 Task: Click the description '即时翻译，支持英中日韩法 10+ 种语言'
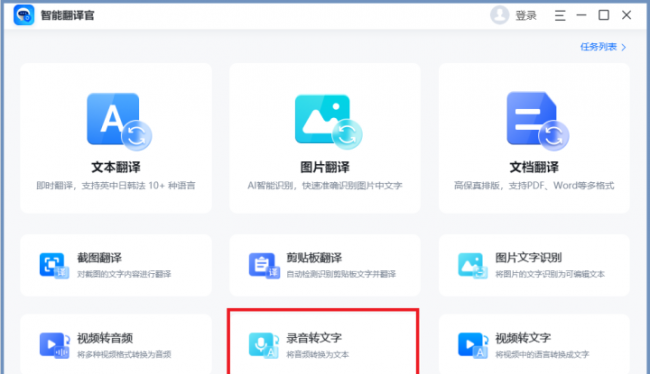(116, 185)
